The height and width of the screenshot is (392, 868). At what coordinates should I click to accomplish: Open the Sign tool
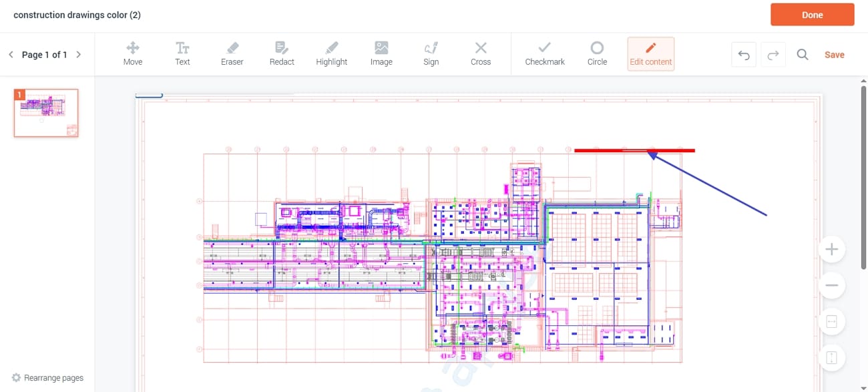(431, 54)
